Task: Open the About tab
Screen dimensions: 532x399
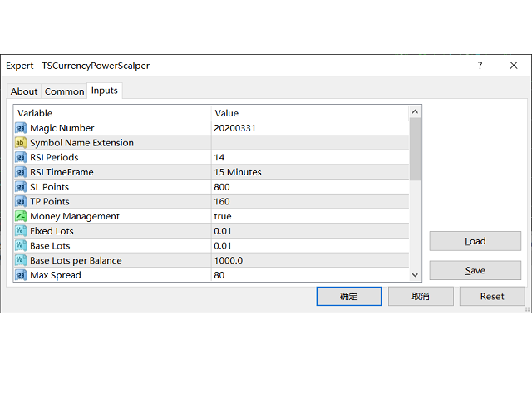Action: pos(24,91)
